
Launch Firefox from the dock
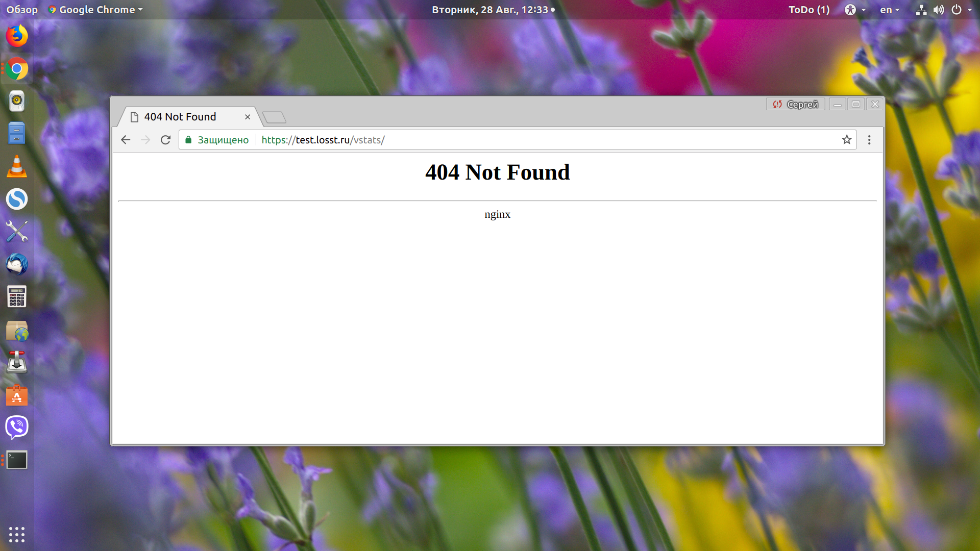[17, 36]
